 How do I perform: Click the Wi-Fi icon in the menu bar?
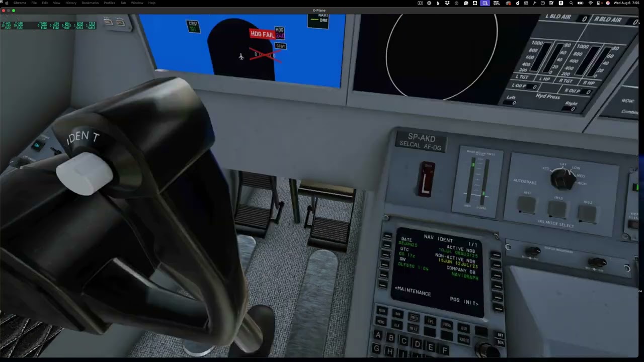[x=590, y=3]
